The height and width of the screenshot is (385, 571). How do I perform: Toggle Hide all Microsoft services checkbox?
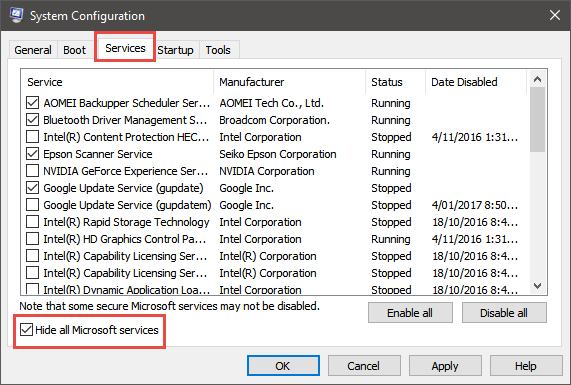(27, 330)
